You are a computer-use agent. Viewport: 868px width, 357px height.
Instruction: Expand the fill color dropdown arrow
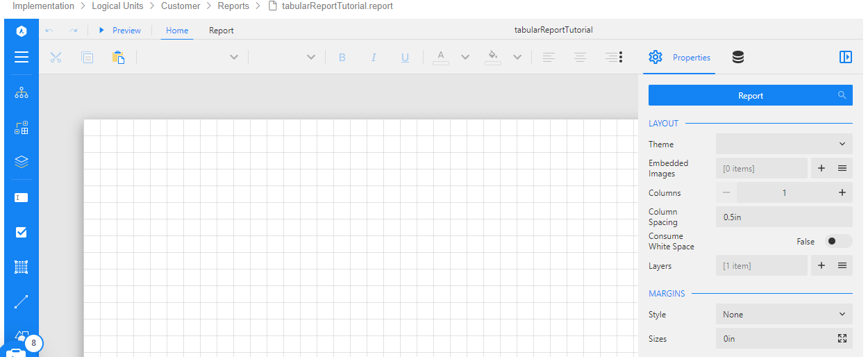517,58
